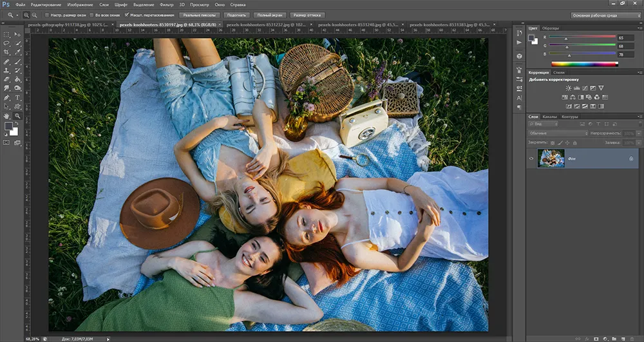Open the Layers panel flyout menu
The height and width of the screenshot is (342, 644).
(x=640, y=117)
